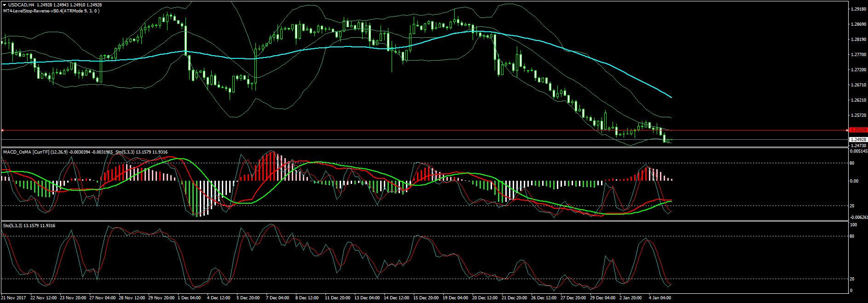The image size is (868, 303).
Task: Click the 28 Nov 12:00 time label
Action: 132,298
